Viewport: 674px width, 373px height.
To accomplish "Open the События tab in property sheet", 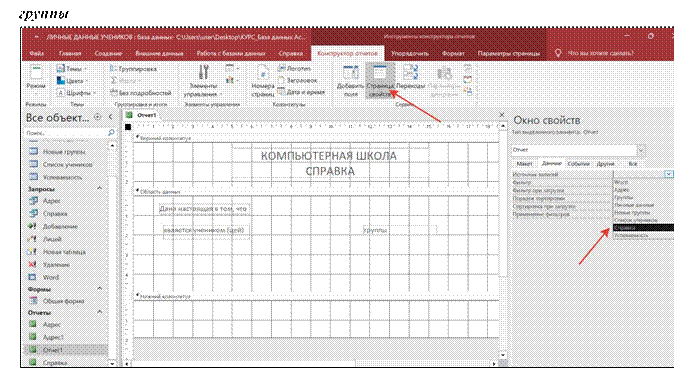I will [578, 164].
